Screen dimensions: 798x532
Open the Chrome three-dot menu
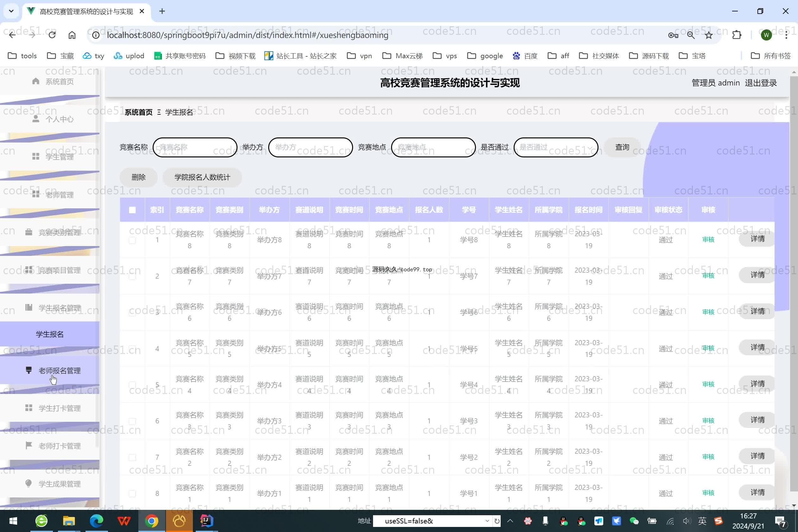click(x=786, y=35)
